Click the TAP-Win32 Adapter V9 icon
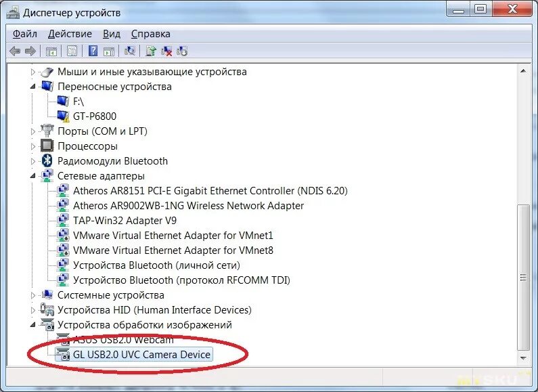 point(63,220)
